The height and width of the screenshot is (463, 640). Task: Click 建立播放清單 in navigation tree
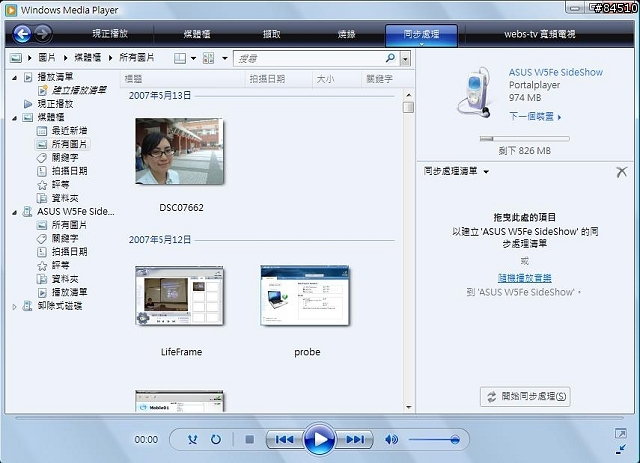(79, 90)
